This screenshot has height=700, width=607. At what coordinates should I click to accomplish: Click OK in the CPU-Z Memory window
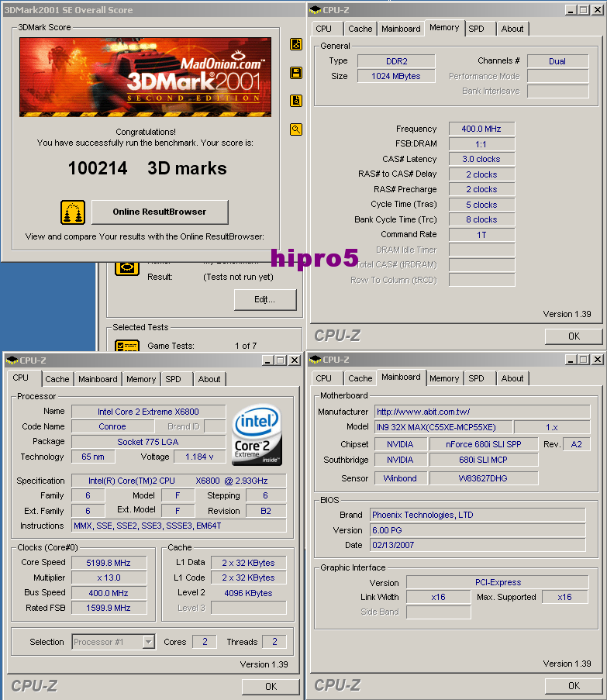pyautogui.click(x=574, y=336)
